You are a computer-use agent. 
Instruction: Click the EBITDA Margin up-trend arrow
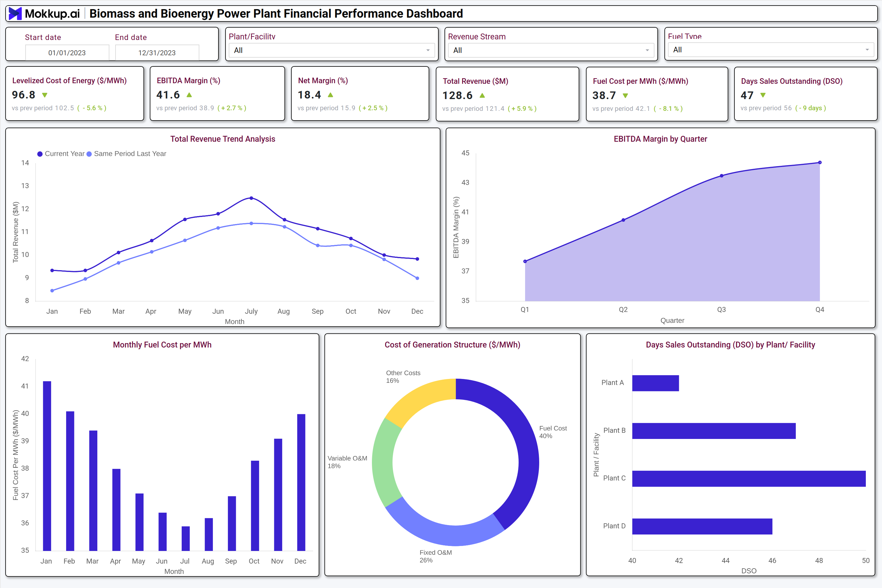[x=189, y=95]
